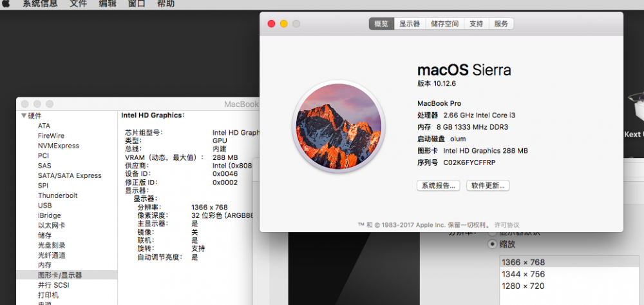644x305 pixels.
Task: Close the About This Mac window
Action: click(271, 24)
